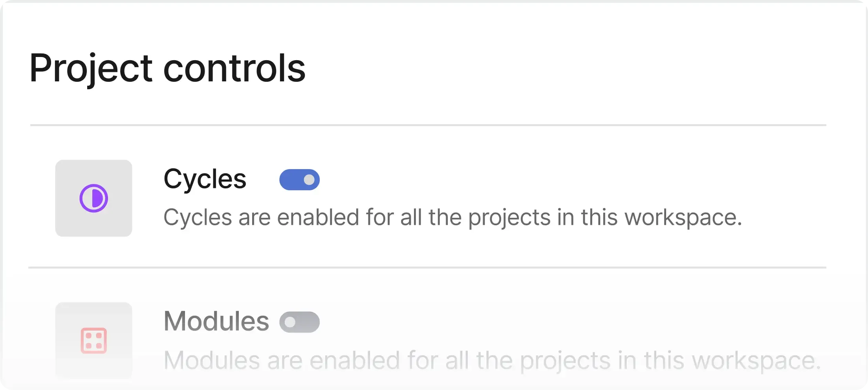Enable the Modules toggle switch
Image resolution: width=868 pixels, height=390 pixels.
(x=299, y=322)
